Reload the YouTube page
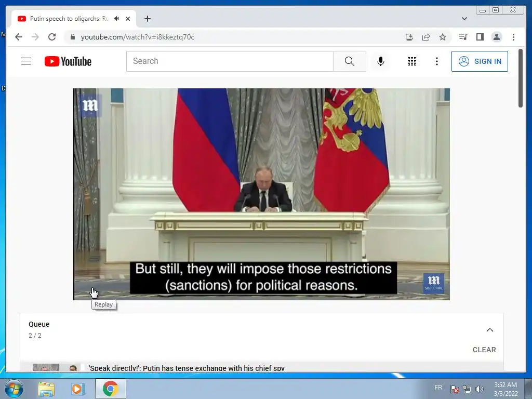532x399 pixels. [x=52, y=37]
